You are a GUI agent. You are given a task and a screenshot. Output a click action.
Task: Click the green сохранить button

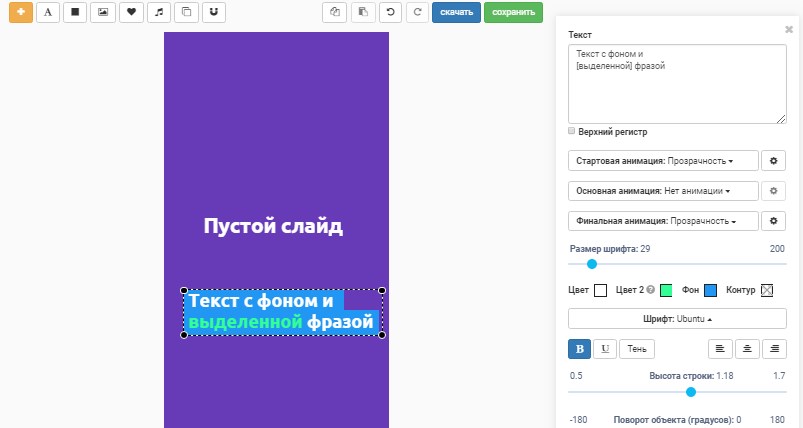(513, 13)
